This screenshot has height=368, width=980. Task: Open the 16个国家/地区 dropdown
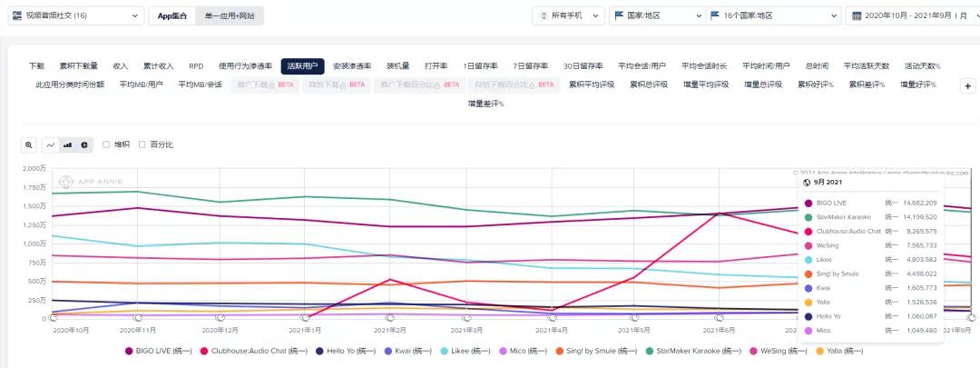774,15
